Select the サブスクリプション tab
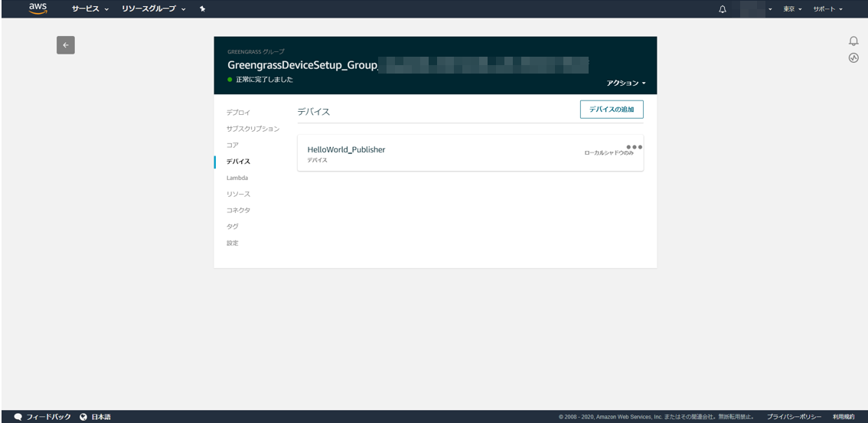The image size is (868, 423). click(253, 129)
